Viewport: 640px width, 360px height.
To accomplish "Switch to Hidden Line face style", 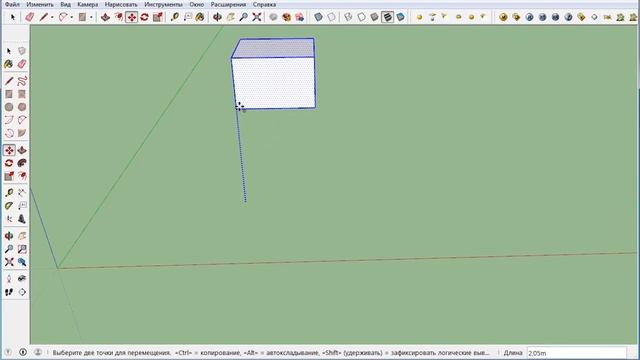I will [x=361, y=17].
